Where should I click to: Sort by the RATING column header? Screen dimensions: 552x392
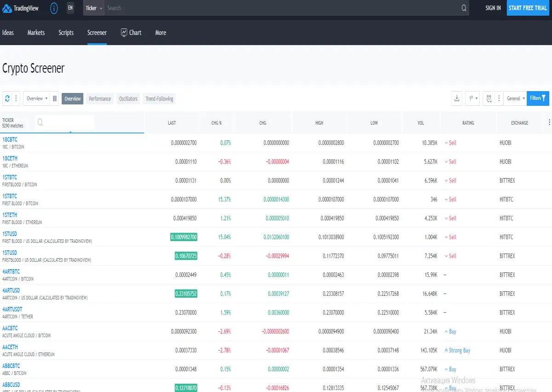(x=468, y=123)
